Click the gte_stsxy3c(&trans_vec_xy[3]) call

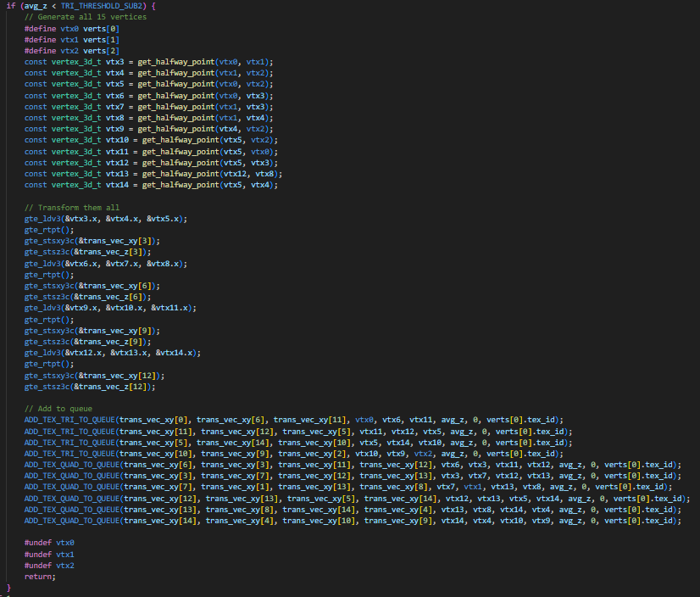pyautogui.click(x=92, y=242)
